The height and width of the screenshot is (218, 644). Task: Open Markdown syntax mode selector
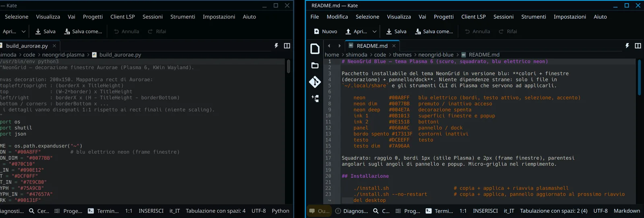click(x=627, y=211)
